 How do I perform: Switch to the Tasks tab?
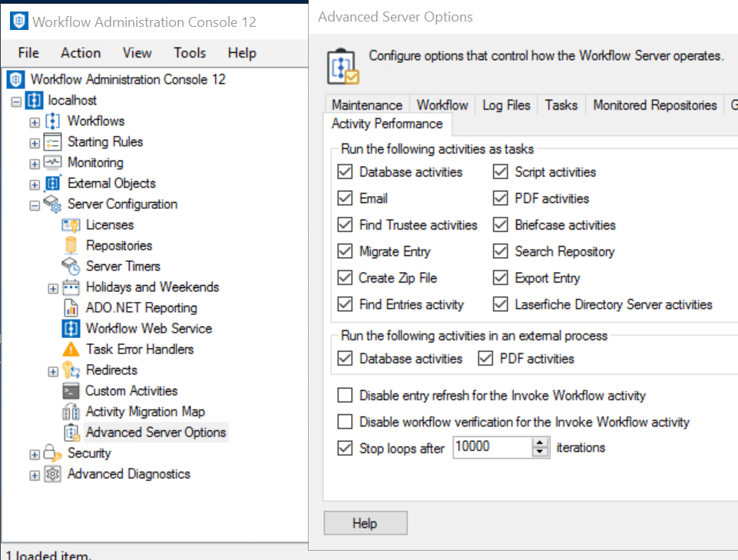click(x=561, y=105)
